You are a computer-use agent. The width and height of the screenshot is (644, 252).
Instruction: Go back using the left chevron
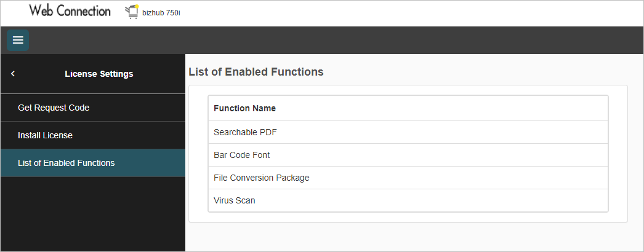click(x=13, y=74)
